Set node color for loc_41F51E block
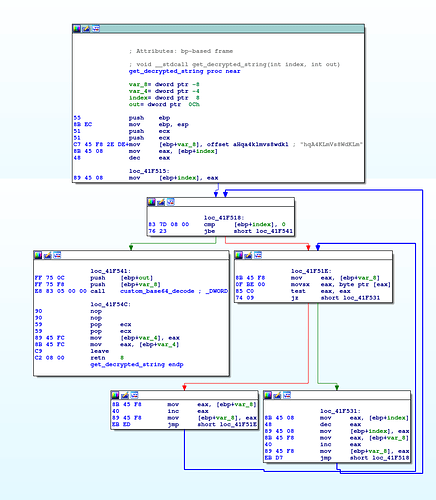The width and height of the screenshot is (436, 500). 239,255
